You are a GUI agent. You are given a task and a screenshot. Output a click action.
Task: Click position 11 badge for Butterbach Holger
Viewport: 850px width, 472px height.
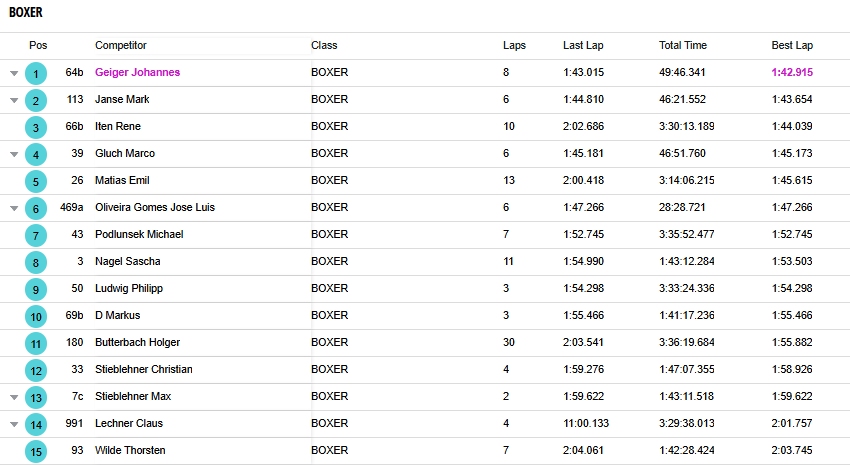tap(36, 343)
